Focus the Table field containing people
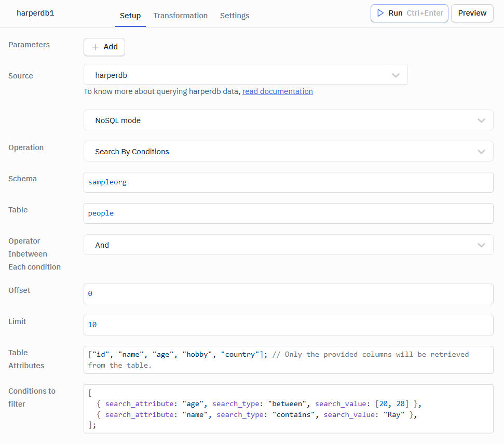This screenshot has width=504, height=444. click(x=288, y=213)
